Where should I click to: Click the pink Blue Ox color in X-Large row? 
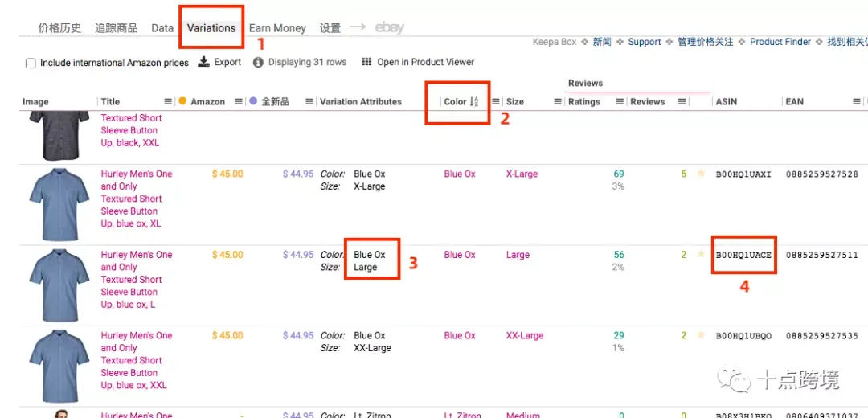tap(460, 174)
